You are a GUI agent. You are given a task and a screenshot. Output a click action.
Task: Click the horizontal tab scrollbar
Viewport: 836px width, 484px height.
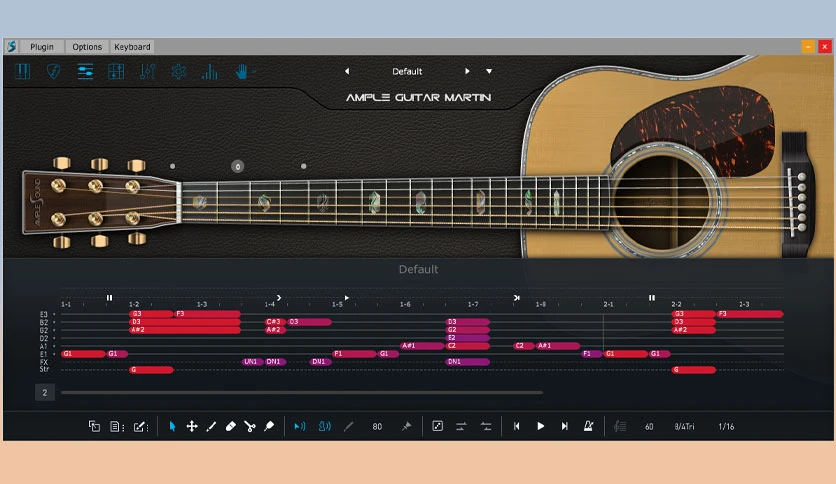[302, 393]
